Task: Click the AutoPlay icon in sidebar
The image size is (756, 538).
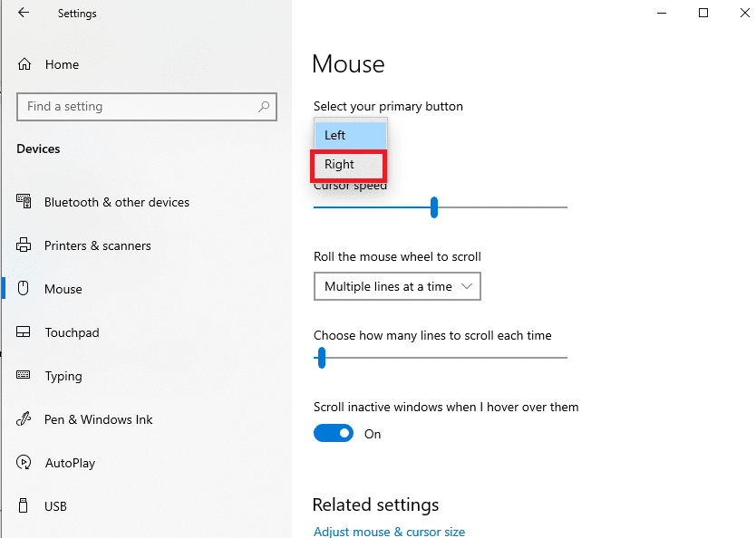Action: point(24,463)
